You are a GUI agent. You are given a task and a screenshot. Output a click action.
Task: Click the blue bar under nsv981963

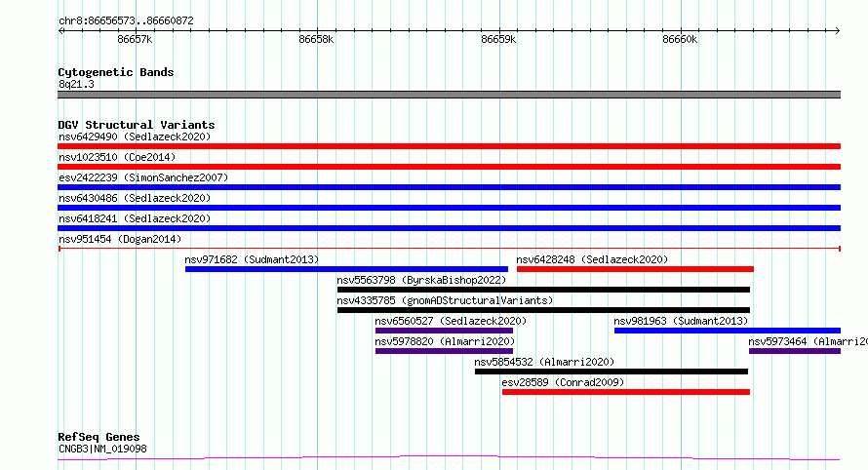tap(728, 331)
